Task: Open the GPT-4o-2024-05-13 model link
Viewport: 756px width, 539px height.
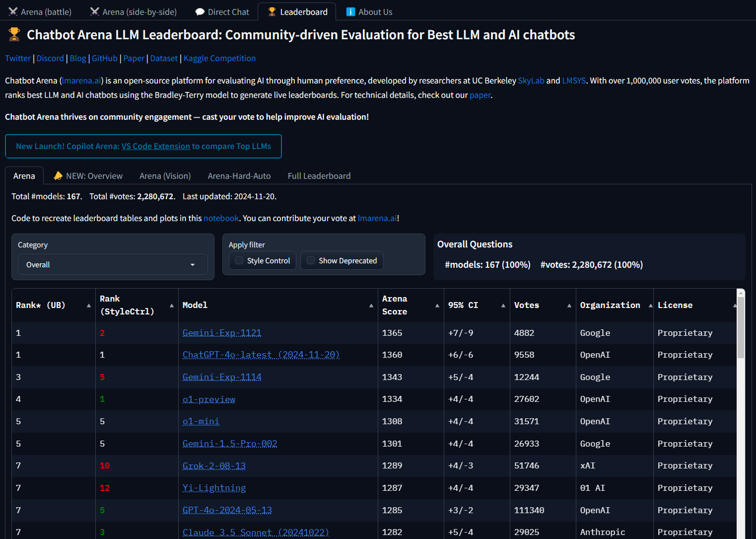Action: click(x=227, y=510)
